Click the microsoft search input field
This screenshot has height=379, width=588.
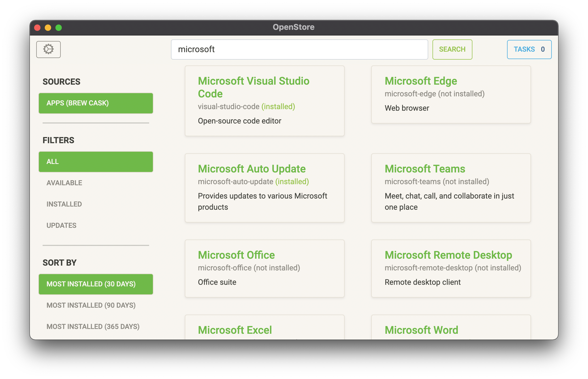299,50
